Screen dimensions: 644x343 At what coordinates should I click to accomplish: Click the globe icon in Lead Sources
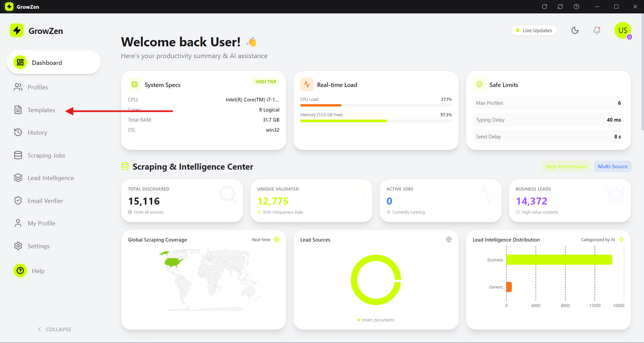[449, 240]
